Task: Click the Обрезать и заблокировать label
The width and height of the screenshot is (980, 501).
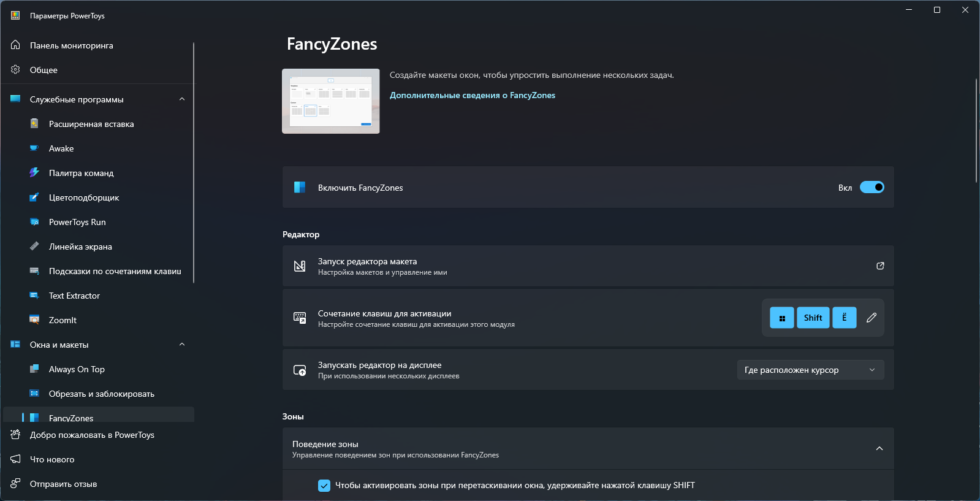Action: point(102,394)
